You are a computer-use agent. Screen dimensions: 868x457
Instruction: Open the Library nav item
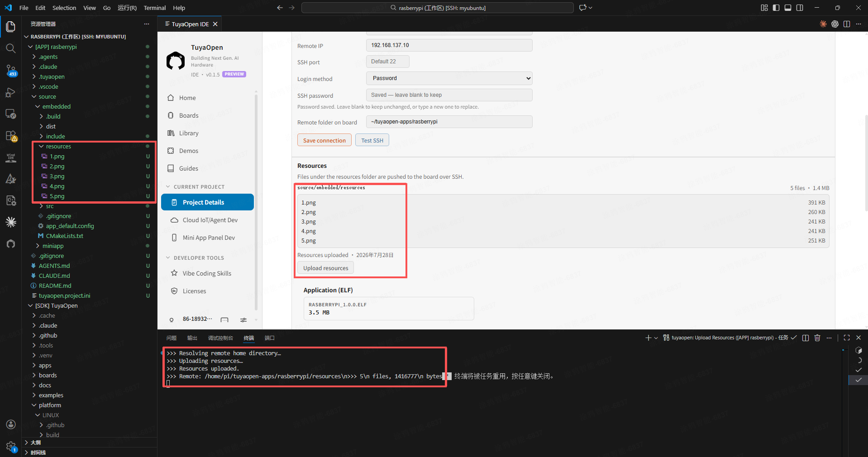point(189,133)
